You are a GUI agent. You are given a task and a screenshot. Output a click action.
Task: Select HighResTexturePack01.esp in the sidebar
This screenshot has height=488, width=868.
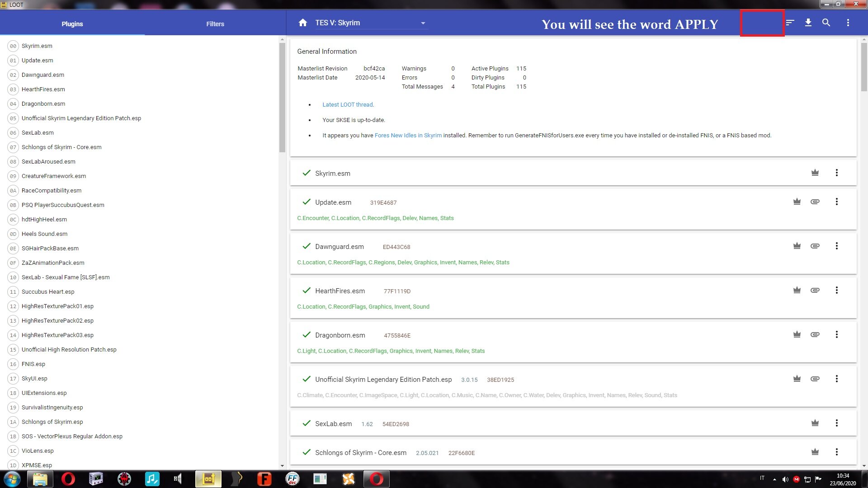tap(140, 306)
